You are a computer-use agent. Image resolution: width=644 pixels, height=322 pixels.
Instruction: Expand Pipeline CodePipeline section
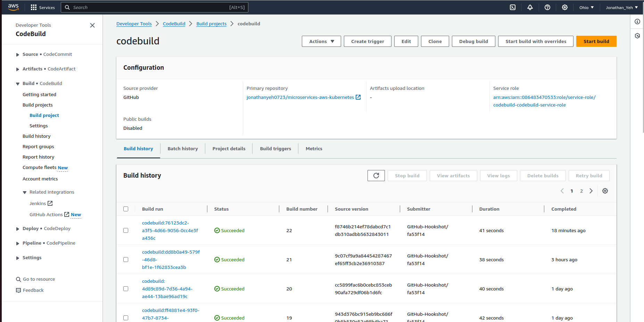(18, 243)
